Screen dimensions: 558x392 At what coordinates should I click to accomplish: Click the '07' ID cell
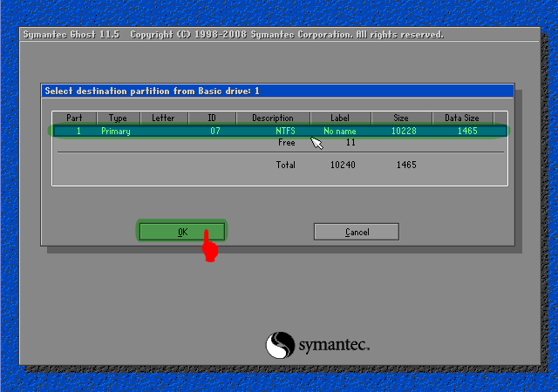click(x=215, y=131)
